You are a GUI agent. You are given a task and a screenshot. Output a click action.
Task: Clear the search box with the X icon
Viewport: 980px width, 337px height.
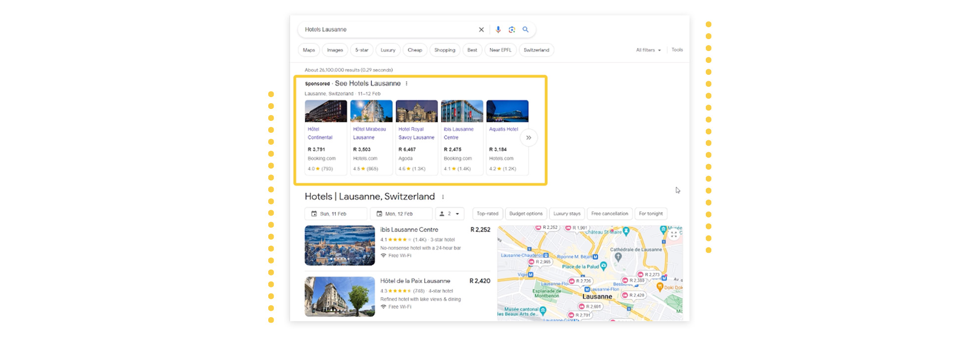click(x=481, y=30)
